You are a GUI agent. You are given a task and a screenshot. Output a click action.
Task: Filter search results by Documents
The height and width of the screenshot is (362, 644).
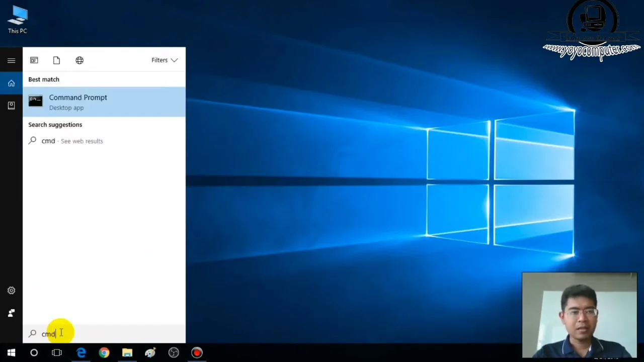56,60
